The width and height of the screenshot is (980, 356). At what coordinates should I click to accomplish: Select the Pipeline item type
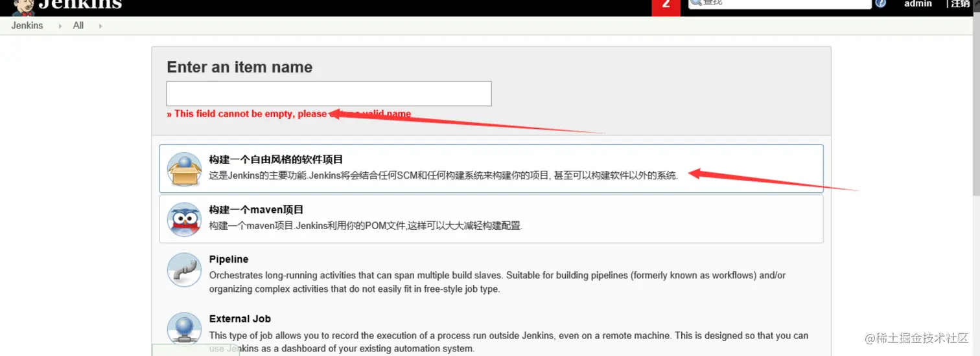coord(491,274)
